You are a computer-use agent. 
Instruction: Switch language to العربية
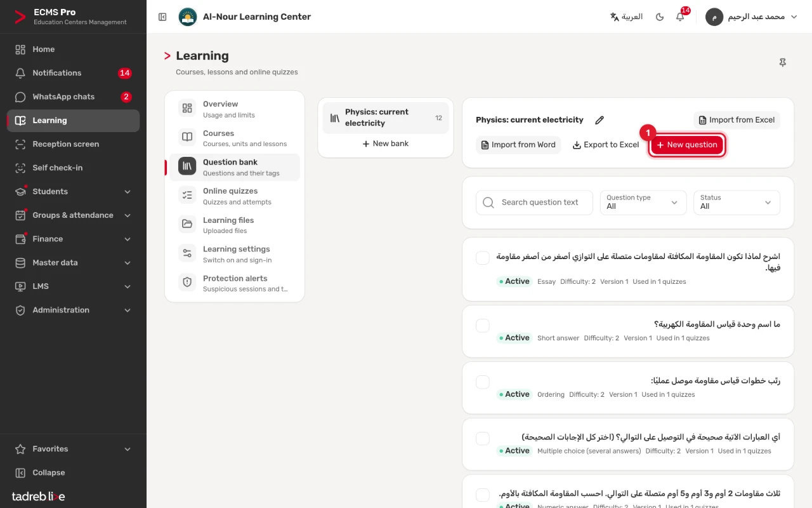[626, 17]
